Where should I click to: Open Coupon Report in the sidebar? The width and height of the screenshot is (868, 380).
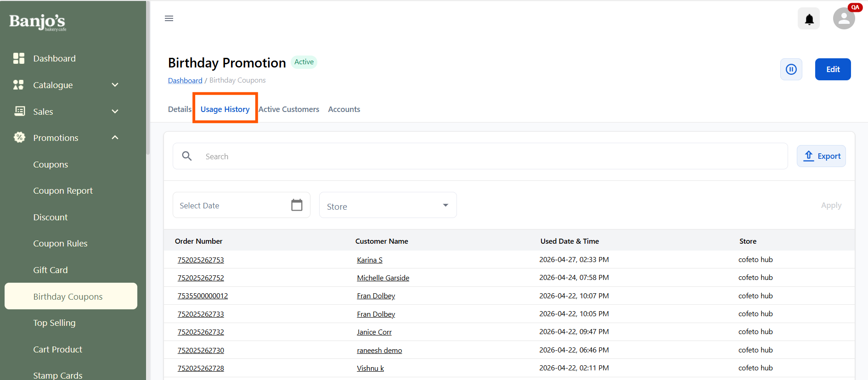point(63,190)
